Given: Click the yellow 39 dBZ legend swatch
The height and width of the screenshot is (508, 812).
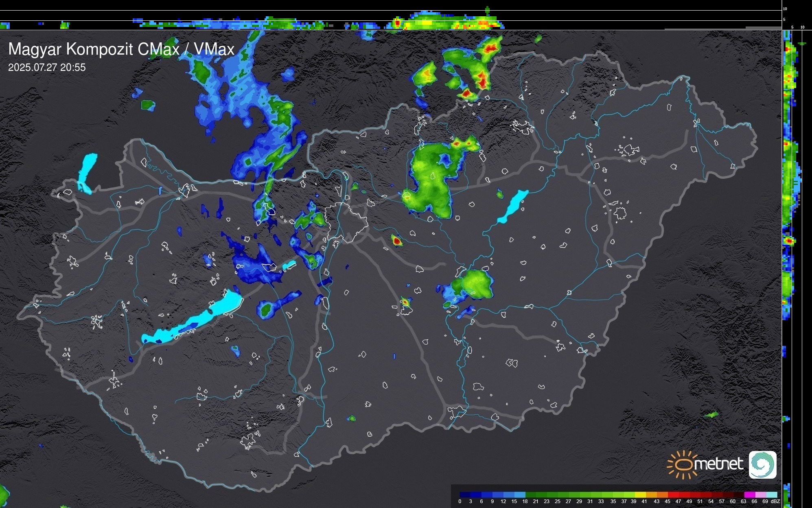Looking at the screenshot, I should click(x=640, y=495).
